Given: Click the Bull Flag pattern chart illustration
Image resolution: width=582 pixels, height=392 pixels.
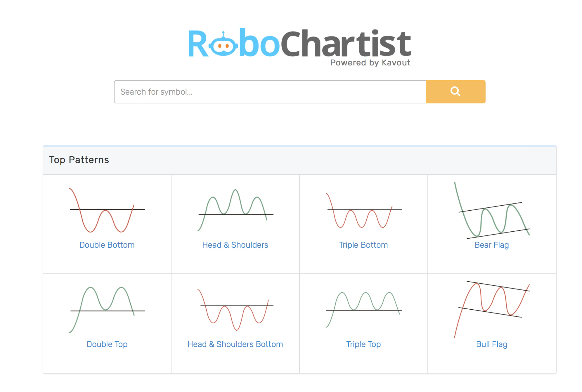Looking at the screenshot, I should click(492, 307).
